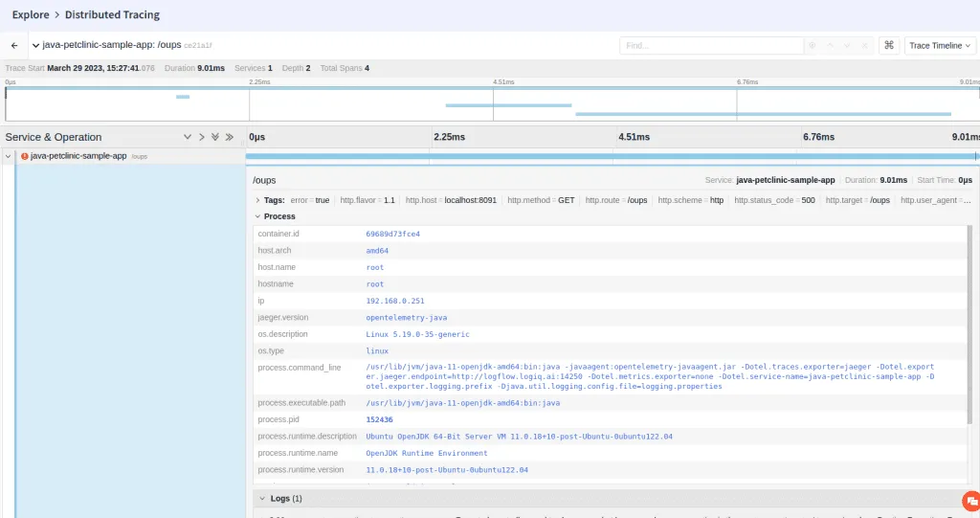Expand all spans with the double right chevron
Screen dimensions: 980x518
[230, 137]
